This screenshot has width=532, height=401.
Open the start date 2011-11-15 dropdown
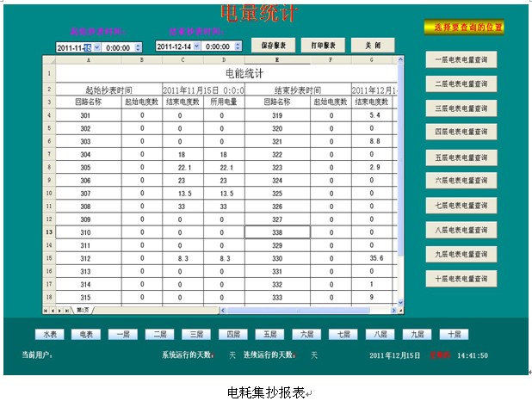[x=96, y=46]
